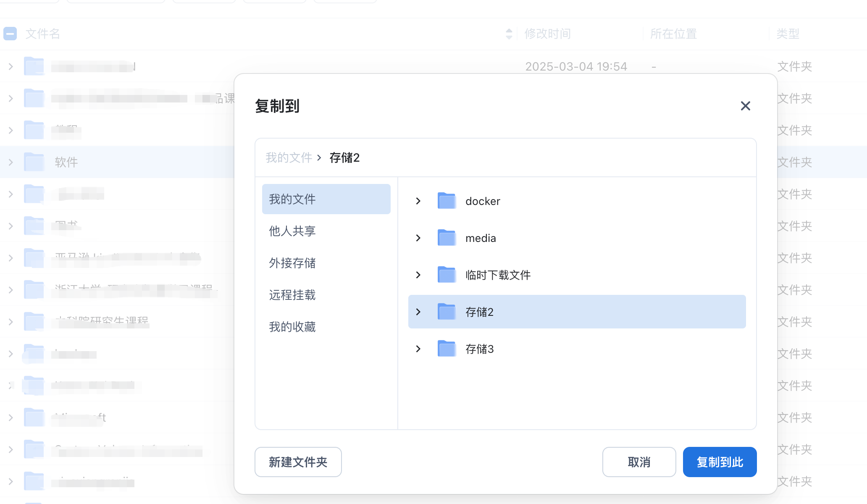Close the 复制到 dialog
The height and width of the screenshot is (504, 867).
(745, 106)
